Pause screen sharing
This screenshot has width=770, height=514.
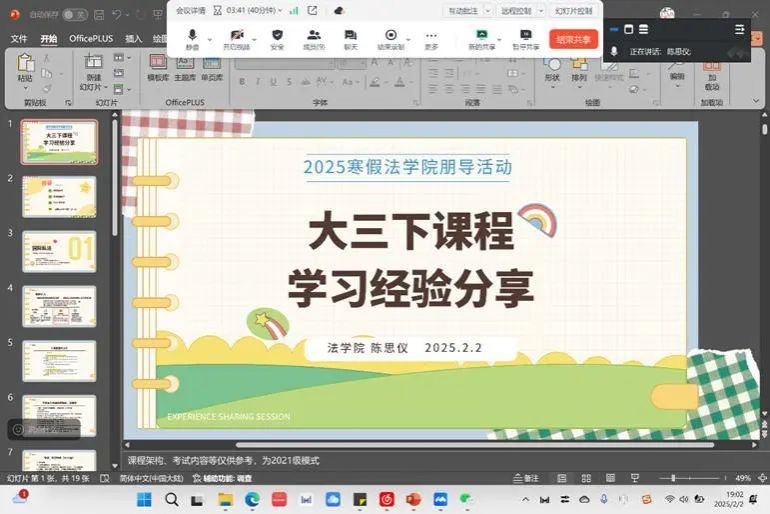tap(525, 36)
